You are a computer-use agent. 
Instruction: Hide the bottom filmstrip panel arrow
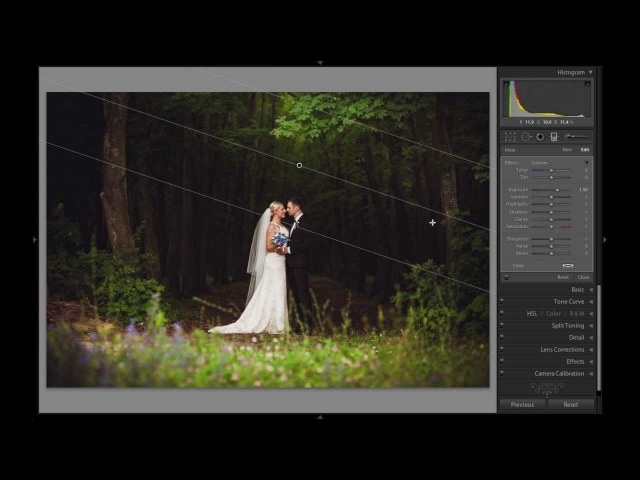click(320, 417)
